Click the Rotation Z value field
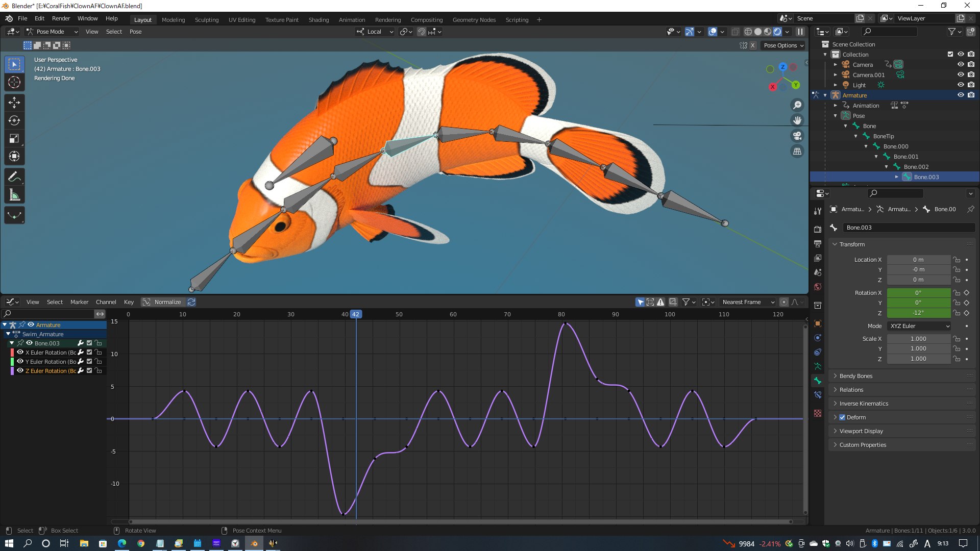980x551 pixels. [x=919, y=313]
